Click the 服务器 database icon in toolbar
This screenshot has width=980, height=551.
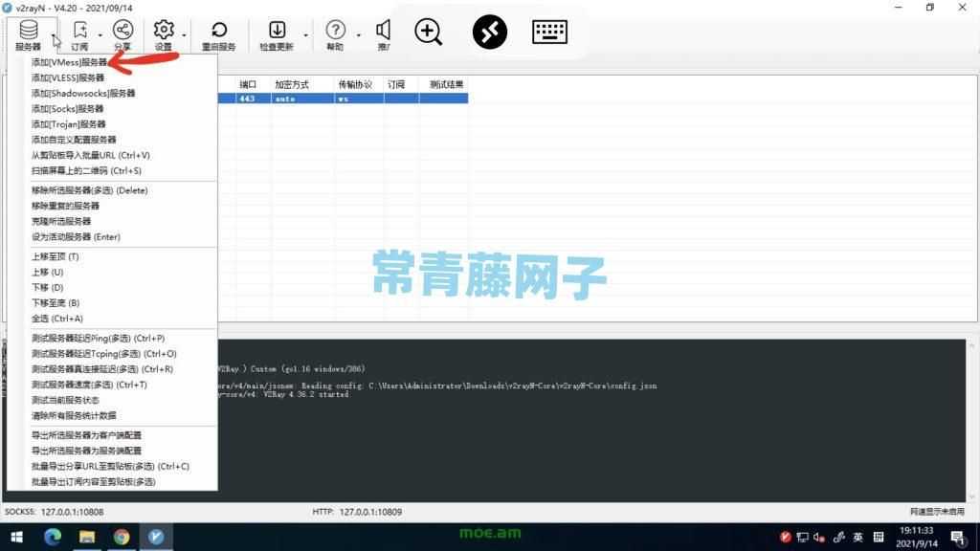28,29
